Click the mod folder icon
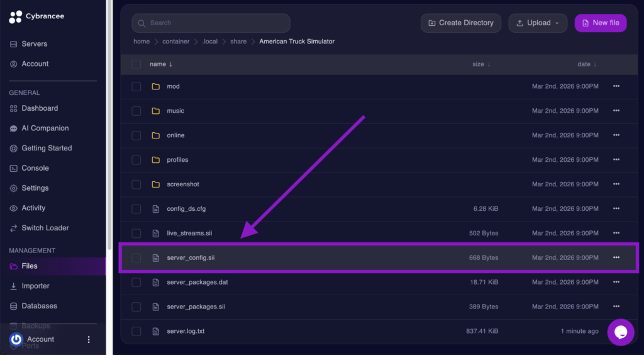 156,86
